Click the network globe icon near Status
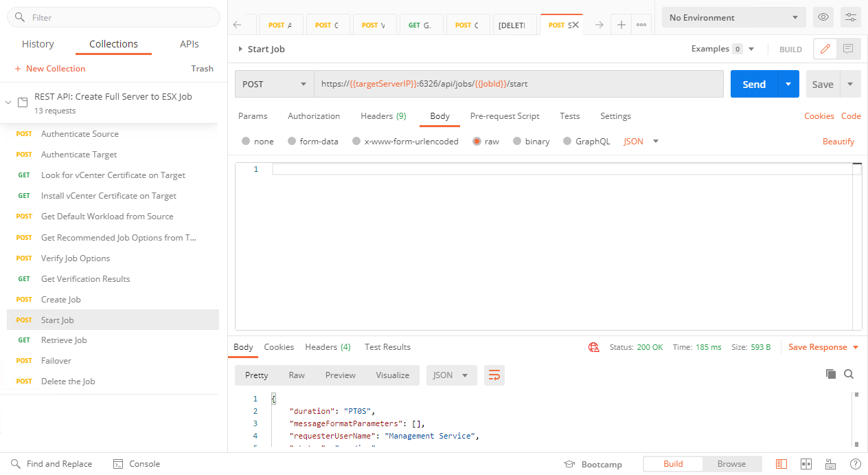Screen dimensions: 868x475 click(594, 347)
